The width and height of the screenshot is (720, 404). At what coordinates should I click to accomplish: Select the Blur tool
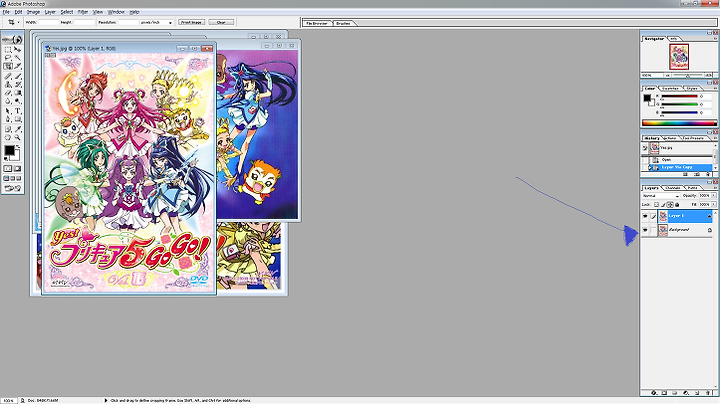(8, 101)
